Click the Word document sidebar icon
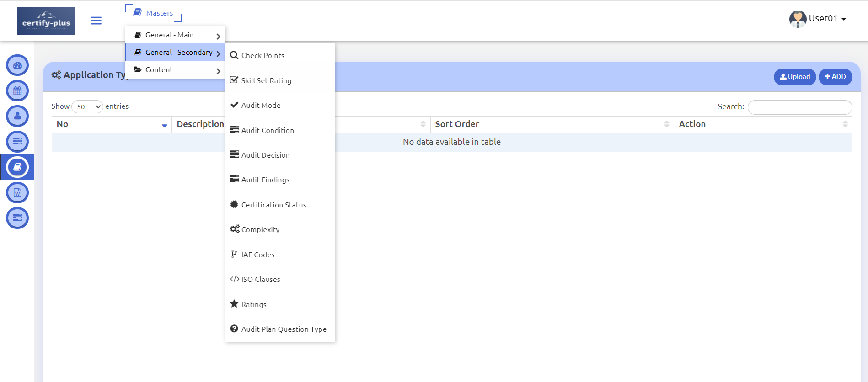868x382 pixels. click(17, 193)
